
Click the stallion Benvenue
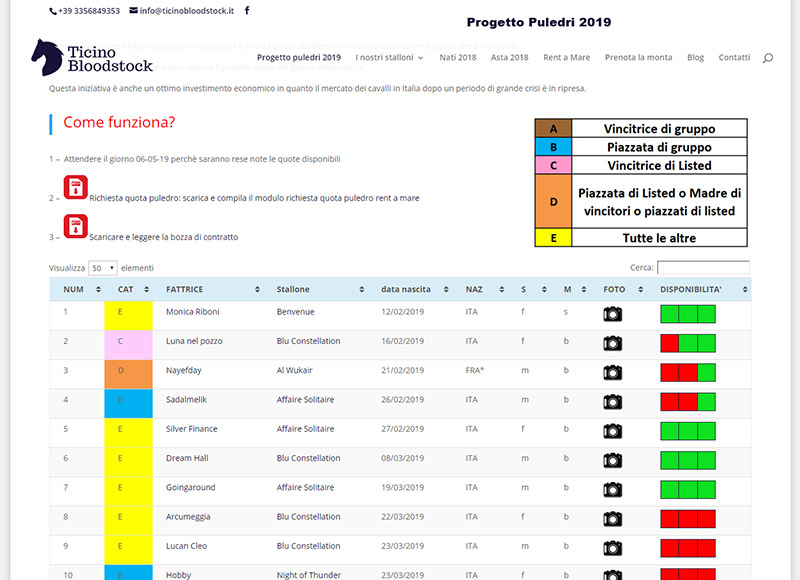pos(295,312)
